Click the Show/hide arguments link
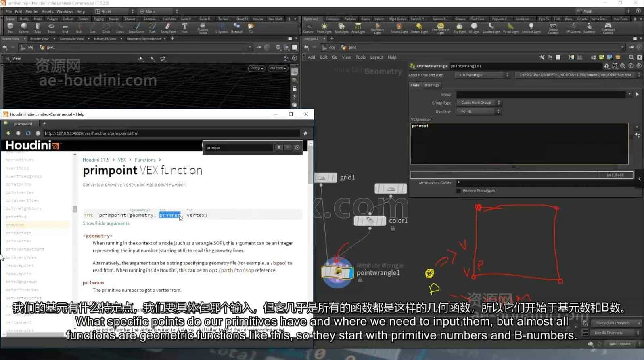 (x=106, y=223)
